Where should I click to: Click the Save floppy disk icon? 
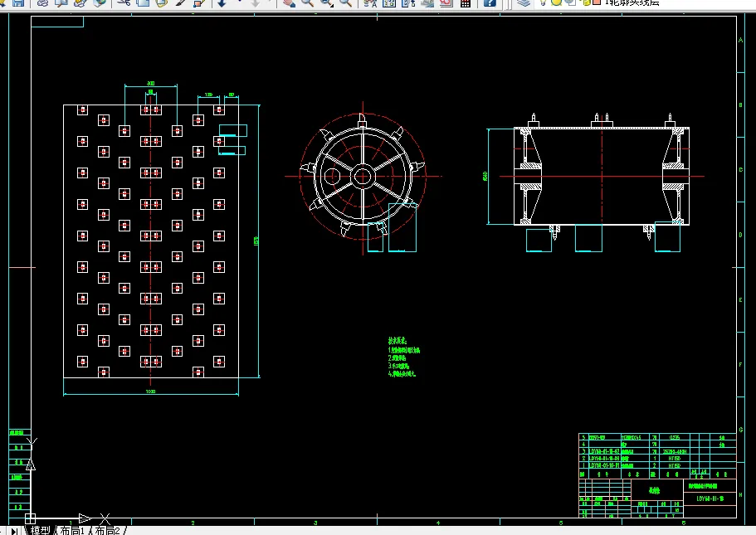(18, 2)
